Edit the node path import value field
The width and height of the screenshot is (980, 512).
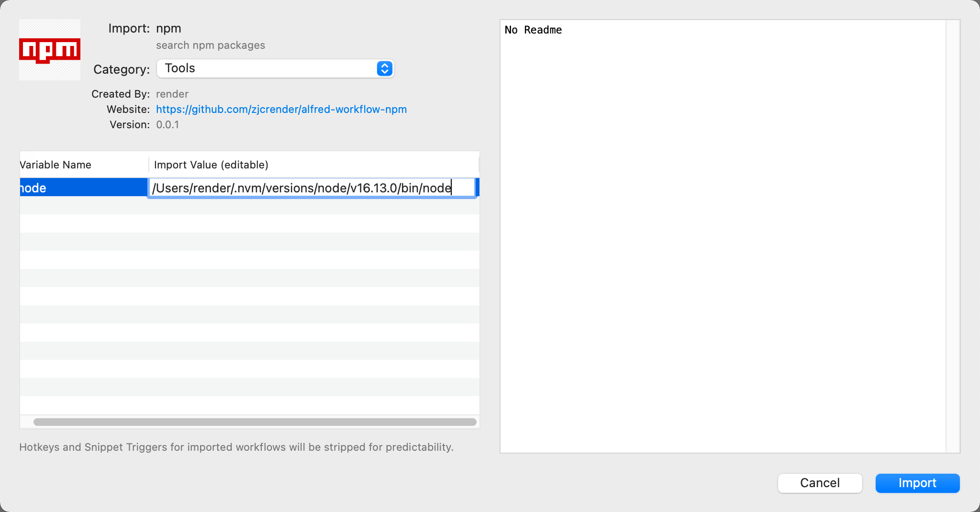click(x=312, y=188)
